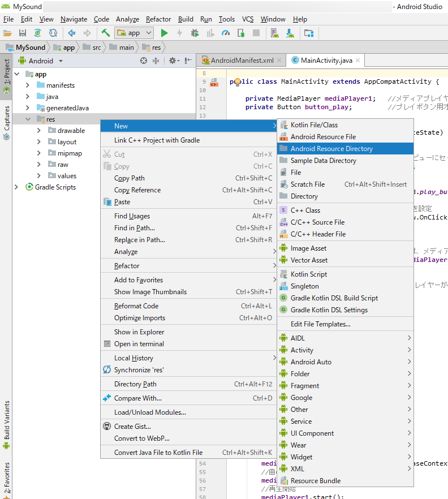This screenshot has height=499, width=448.
Task: Click the Attach debugger to process icon
Action: [241, 33]
